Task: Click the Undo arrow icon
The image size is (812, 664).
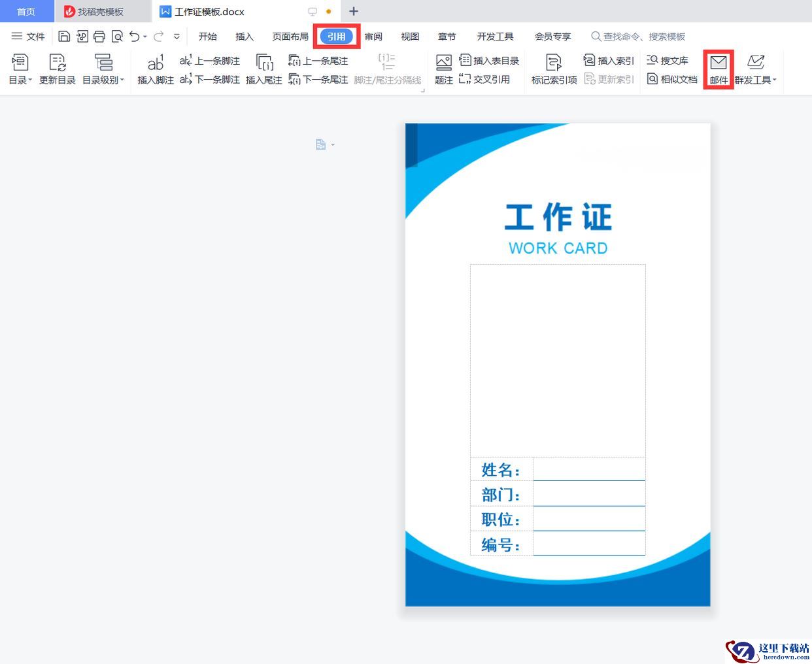Action: pyautogui.click(x=134, y=37)
